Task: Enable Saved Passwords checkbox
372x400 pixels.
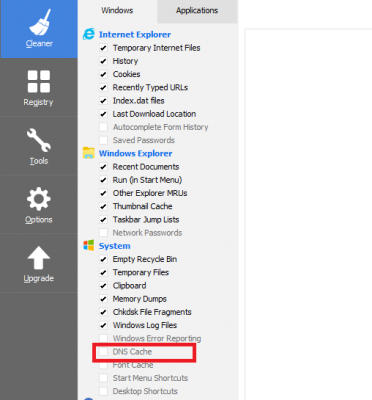Action: point(103,140)
